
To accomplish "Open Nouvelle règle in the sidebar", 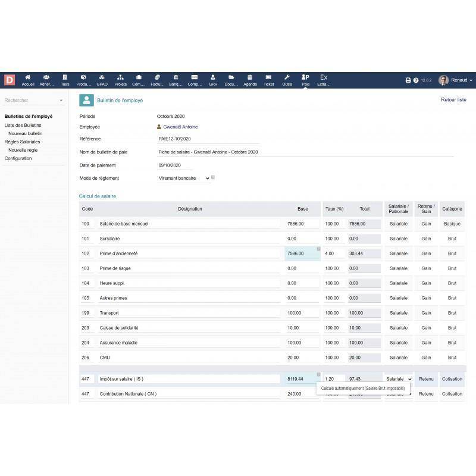I will [23, 150].
